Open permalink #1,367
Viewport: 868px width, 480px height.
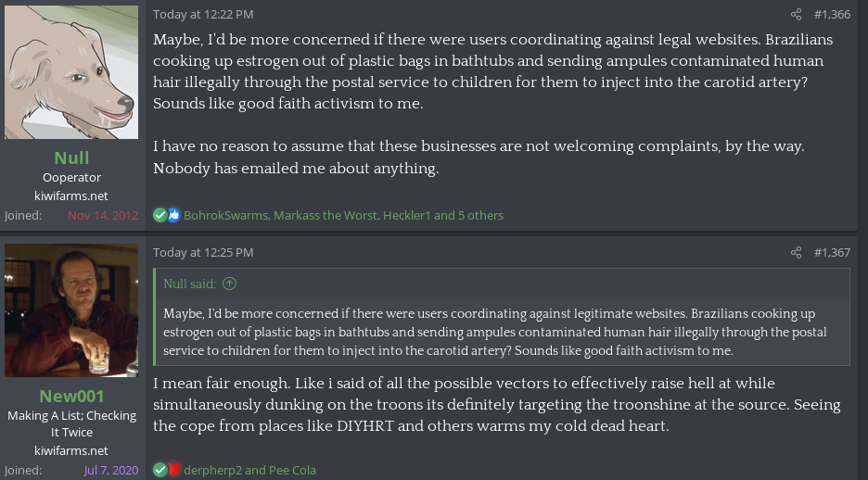point(832,253)
